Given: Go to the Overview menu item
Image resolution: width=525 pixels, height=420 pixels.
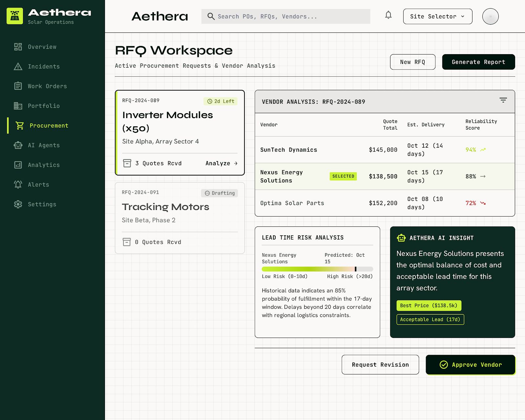Looking at the screenshot, I should pos(52,47).
